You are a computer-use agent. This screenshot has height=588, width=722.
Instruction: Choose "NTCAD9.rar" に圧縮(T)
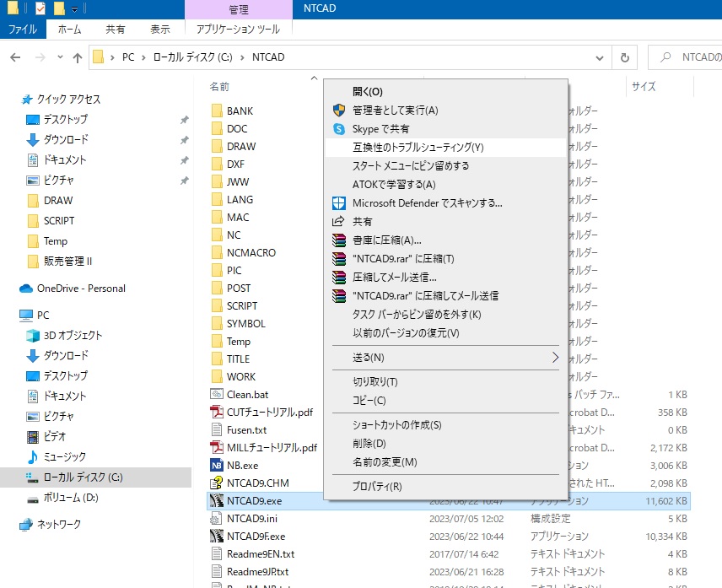coord(445,259)
